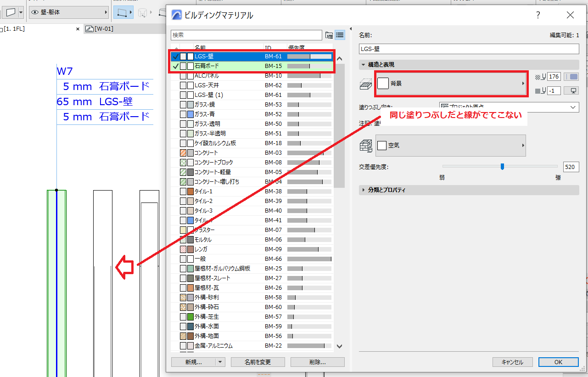The width and height of the screenshot is (588, 377).
Task: Select the ケイ酸カルシウム板 material row
Action: coord(252,143)
